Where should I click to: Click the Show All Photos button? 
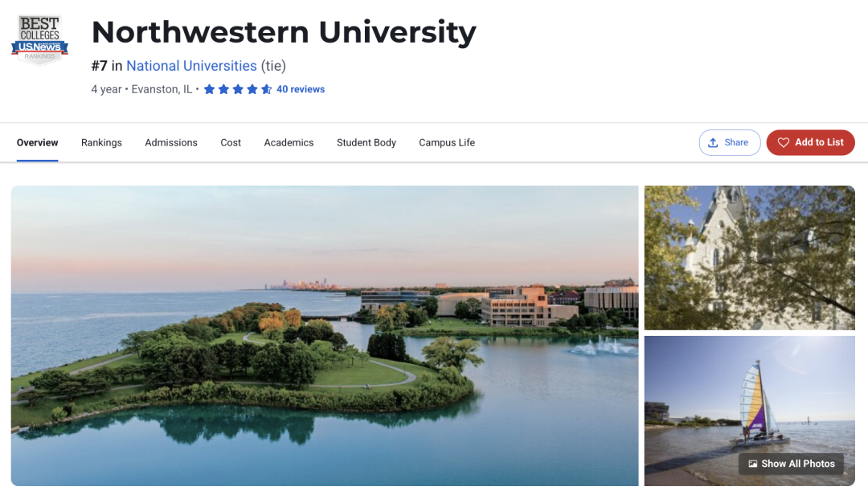(791, 464)
